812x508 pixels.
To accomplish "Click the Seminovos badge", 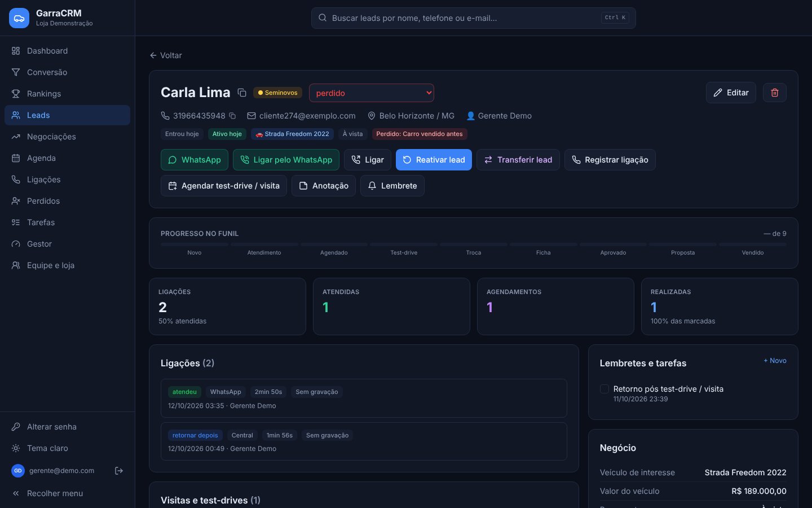I will click(x=277, y=93).
